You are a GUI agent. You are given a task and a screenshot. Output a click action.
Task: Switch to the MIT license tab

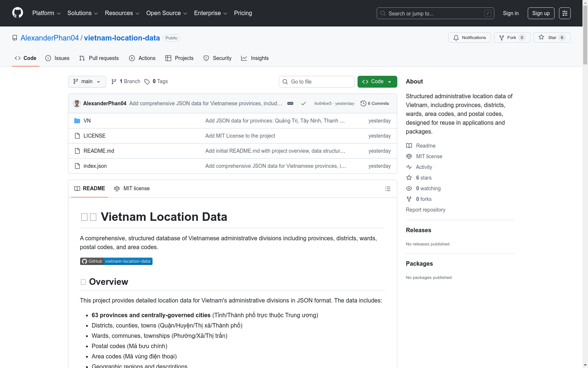tap(132, 188)
